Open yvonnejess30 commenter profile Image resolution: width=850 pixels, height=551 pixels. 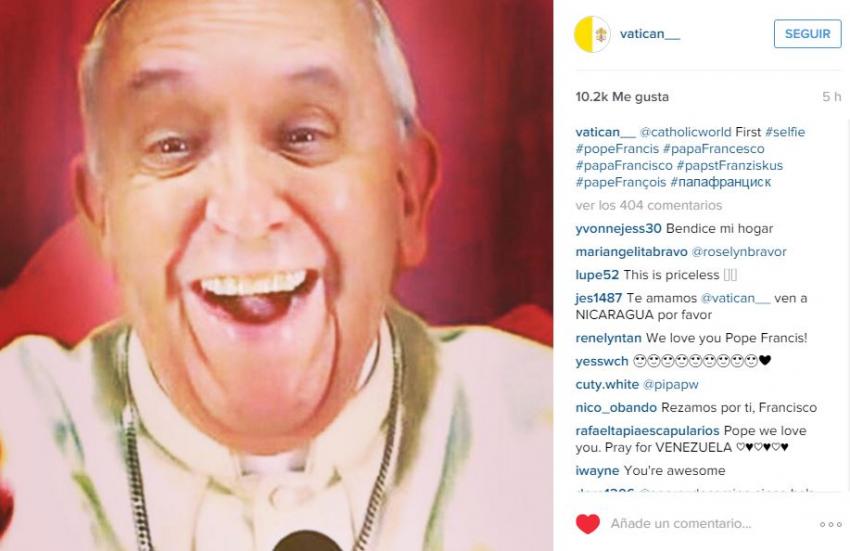click(619, 229)
